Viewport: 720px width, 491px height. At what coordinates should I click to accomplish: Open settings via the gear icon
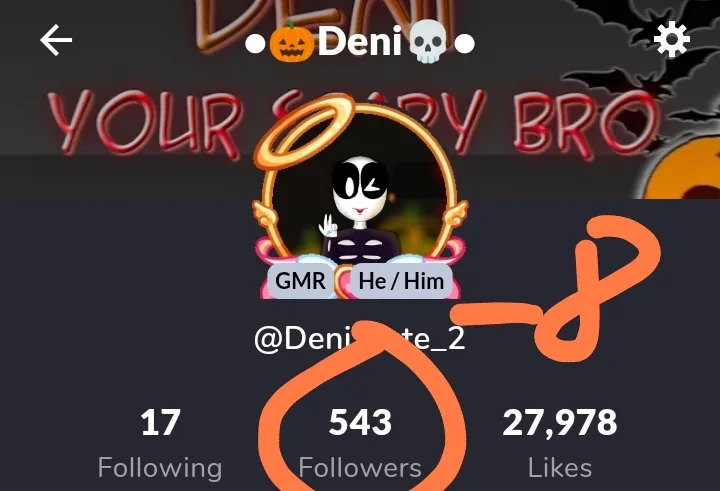coord(672,40)
